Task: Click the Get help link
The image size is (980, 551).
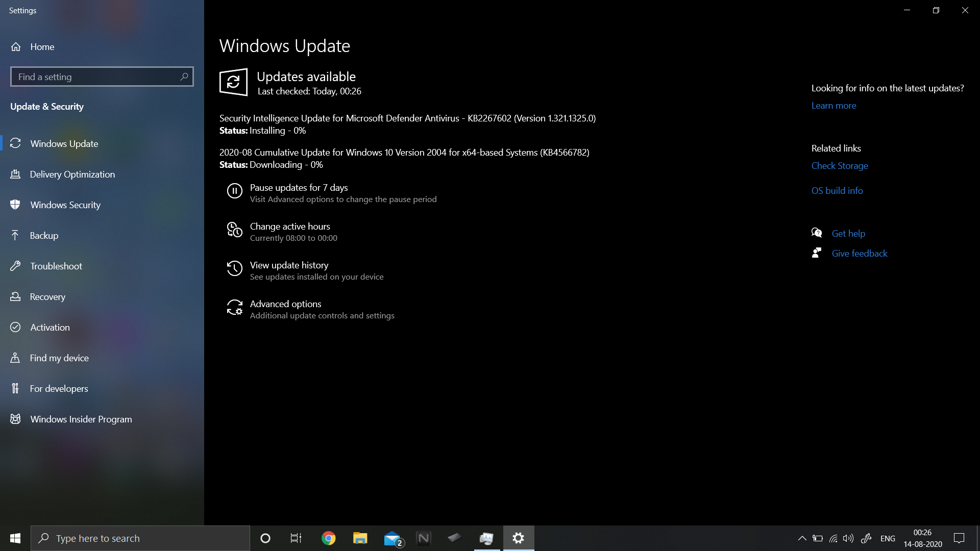Action: 848,233
